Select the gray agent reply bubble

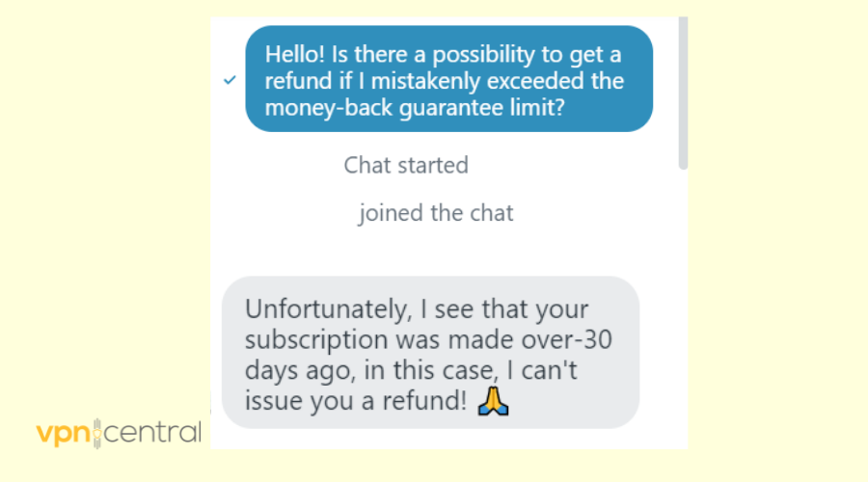(430, 352)
